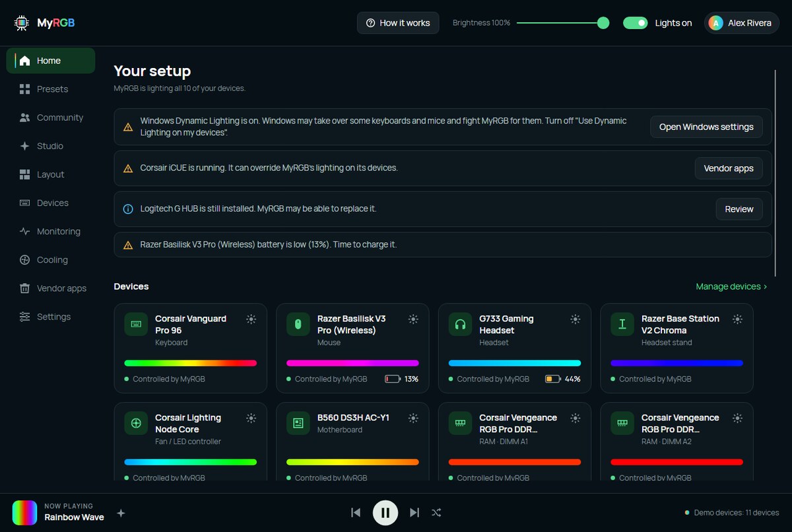The image size is (792, 532).
Task: Click the Monitoring pulse icon
Action: click(x=25, y=232)
